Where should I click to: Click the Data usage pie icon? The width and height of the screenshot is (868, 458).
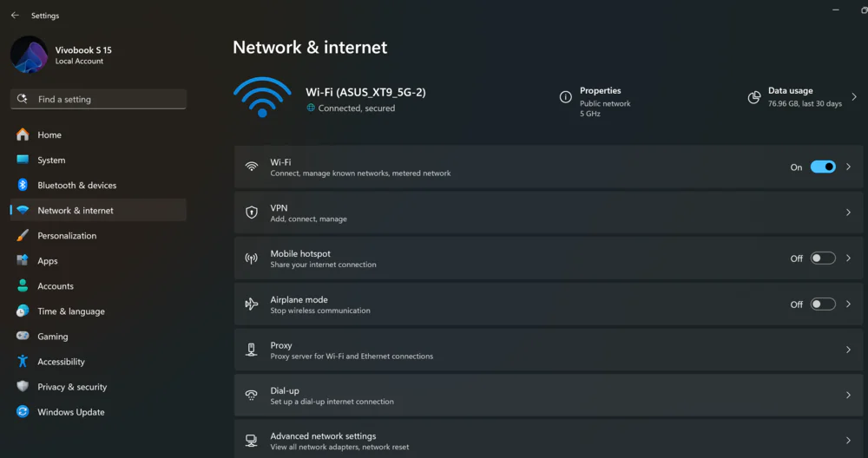(x=754, y=97)
